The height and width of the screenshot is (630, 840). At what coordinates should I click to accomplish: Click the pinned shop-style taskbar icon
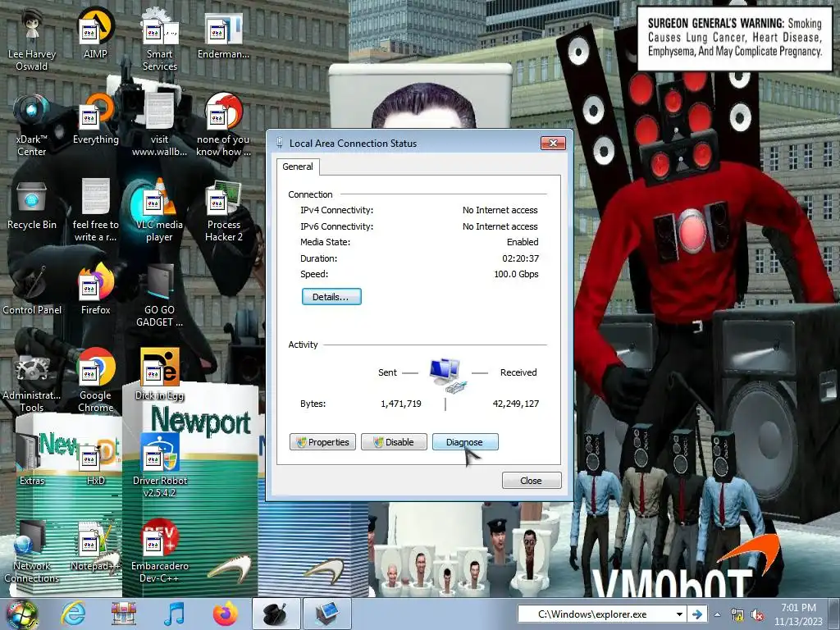point(124,614)
